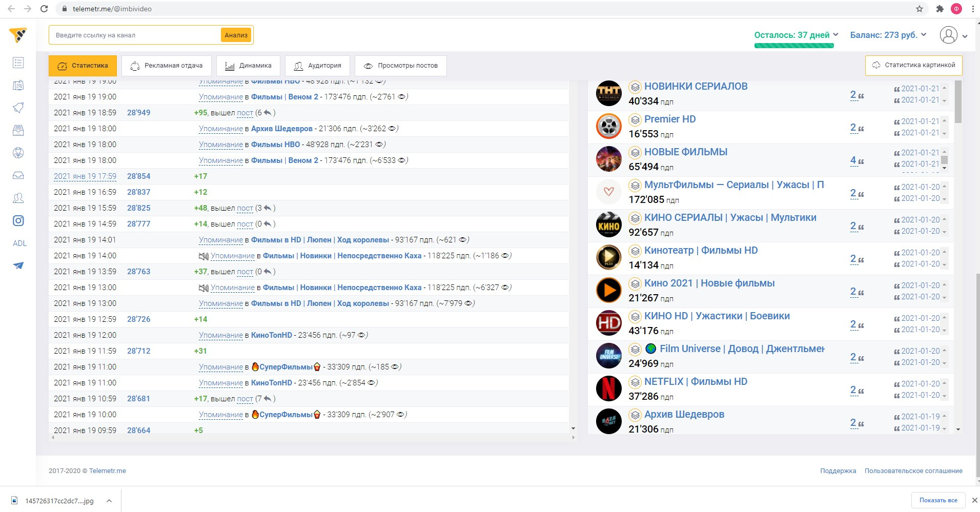980x512 pixels.
Task: Open the Кино 2021 | Новые фильмы channel
Action: click(709, 283)
